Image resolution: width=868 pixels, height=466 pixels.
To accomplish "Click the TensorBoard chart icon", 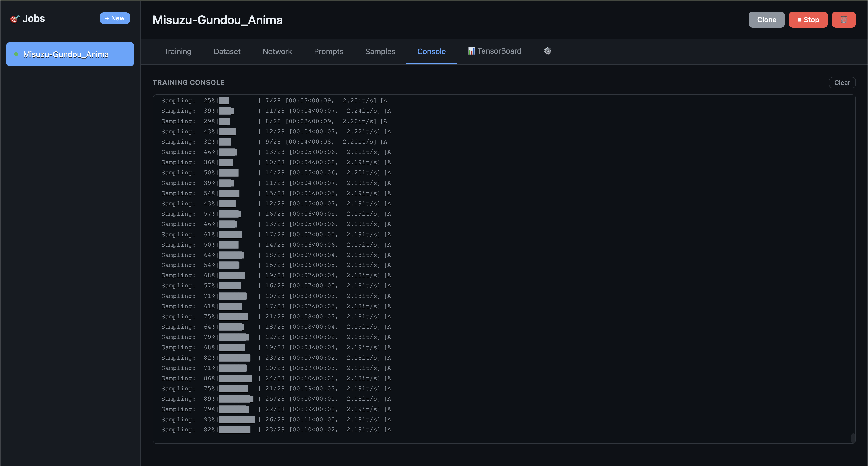I will (x=471, y=51).
